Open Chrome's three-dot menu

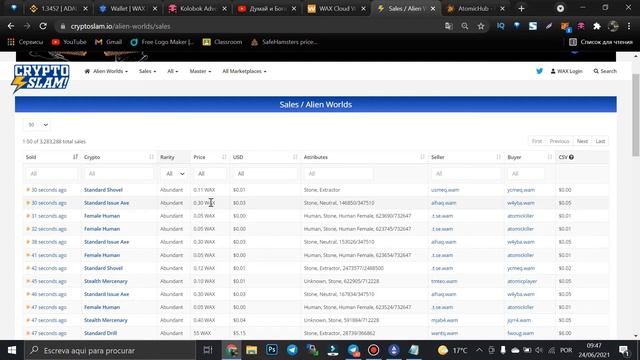[x=629, y=26]
